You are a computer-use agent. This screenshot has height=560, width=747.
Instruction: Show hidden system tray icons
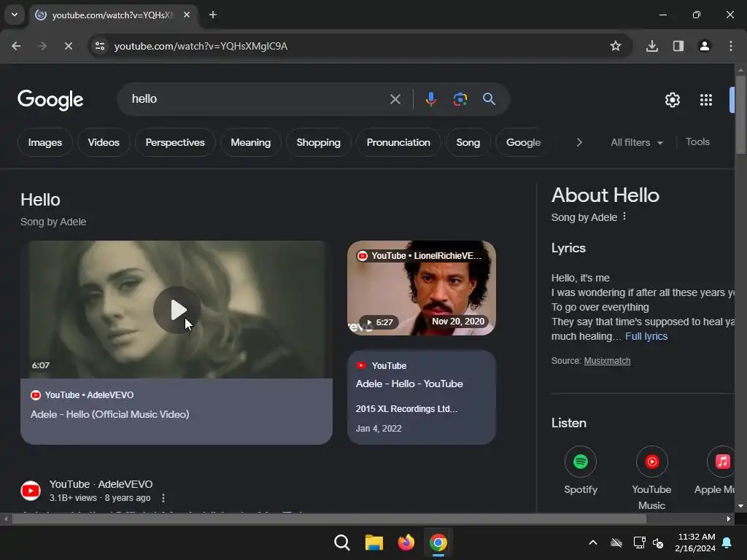(593, 542)
